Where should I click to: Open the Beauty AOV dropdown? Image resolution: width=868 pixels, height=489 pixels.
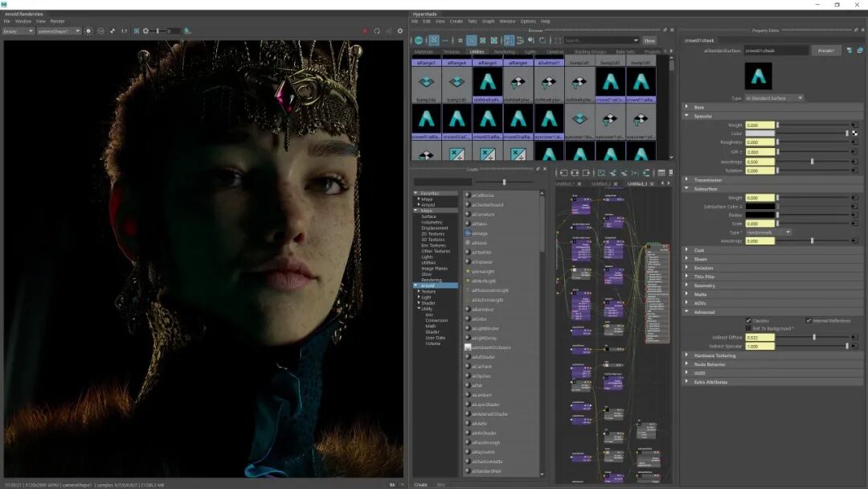click(18, 31)
